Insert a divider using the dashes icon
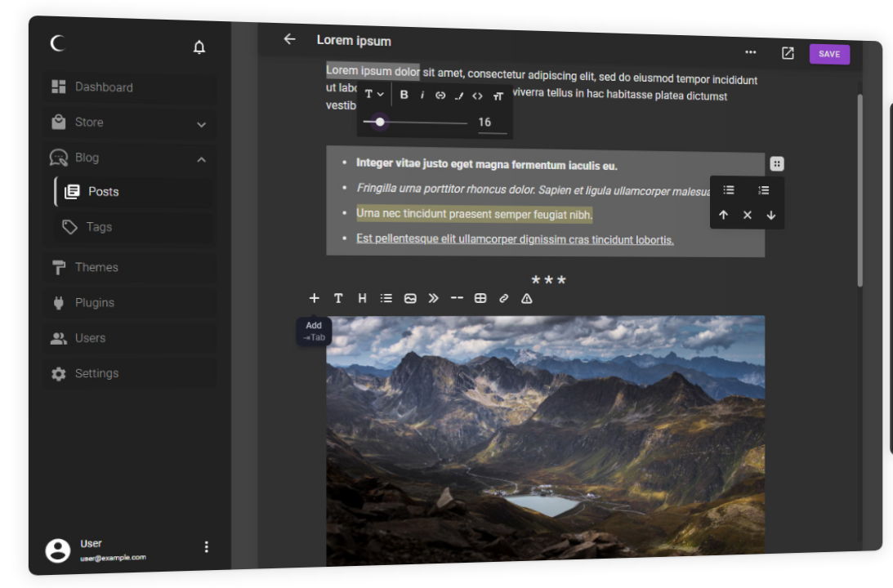Screen dimensions: 893x588 pos(457,298)
